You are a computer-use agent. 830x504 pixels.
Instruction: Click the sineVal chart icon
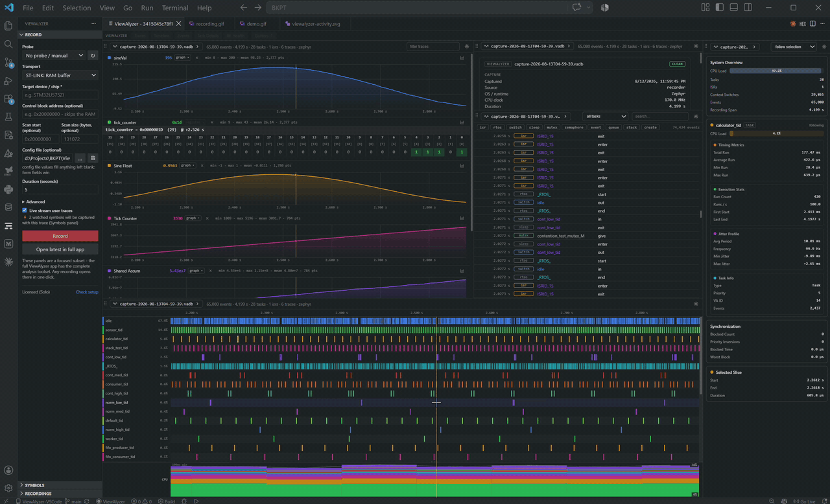462,58
